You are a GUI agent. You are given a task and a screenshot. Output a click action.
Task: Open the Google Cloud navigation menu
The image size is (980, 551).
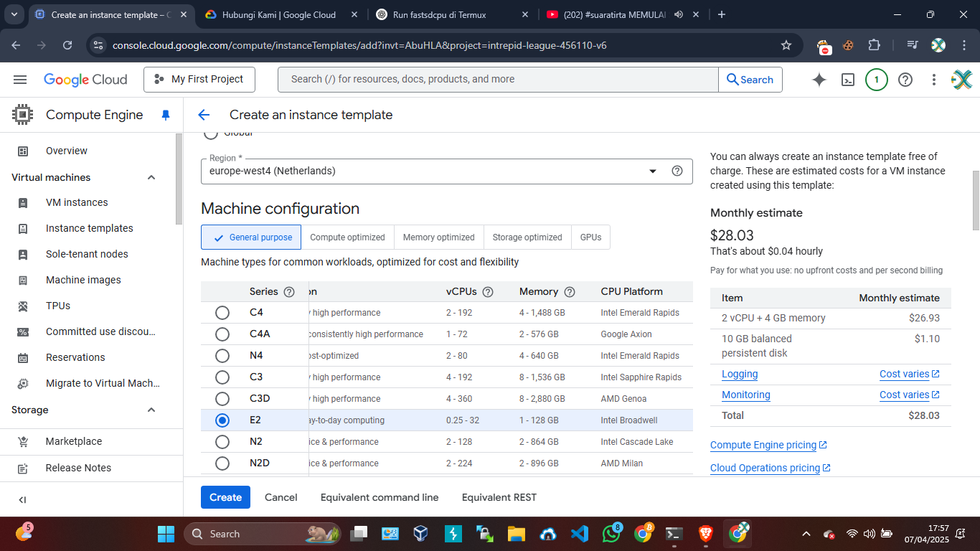(x=20, y=80)
